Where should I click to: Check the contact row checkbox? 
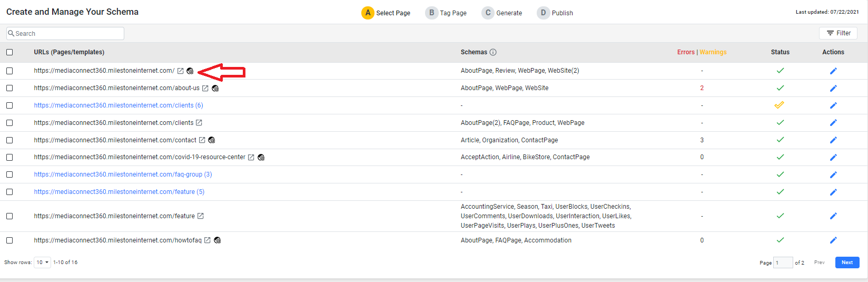click(9, 140)
